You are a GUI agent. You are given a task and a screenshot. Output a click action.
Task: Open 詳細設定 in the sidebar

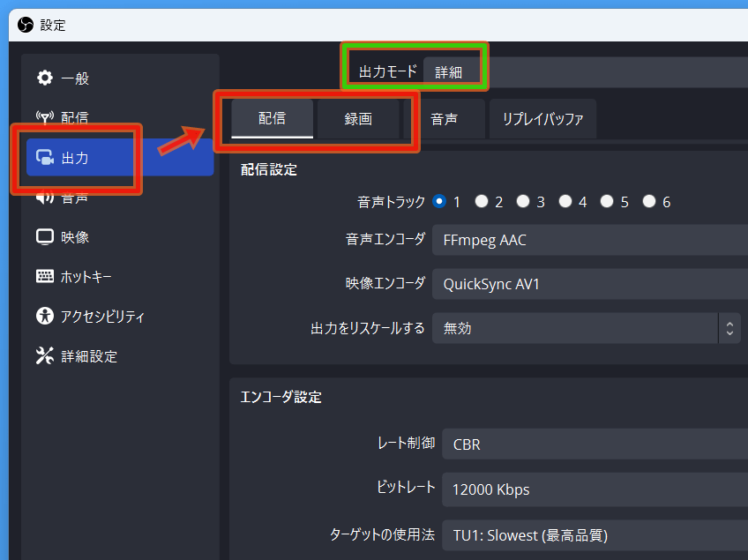coord(120,356)
